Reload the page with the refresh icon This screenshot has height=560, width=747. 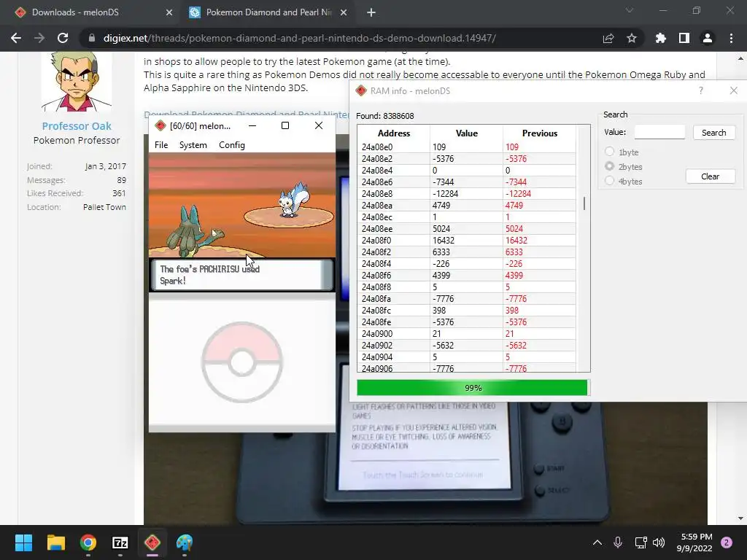[63, 38]
